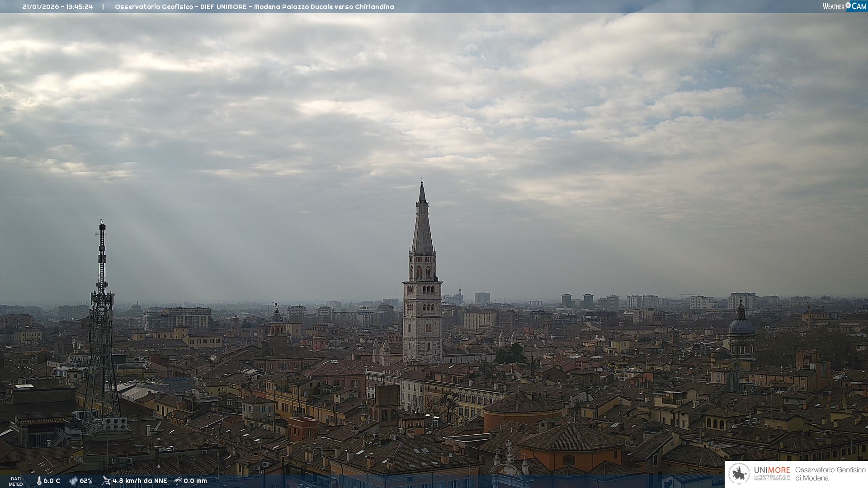Screen dimensions: 868x488
Task: Click the humidity water drops icon
Action: pyautogui.click(x=73, y=481)
